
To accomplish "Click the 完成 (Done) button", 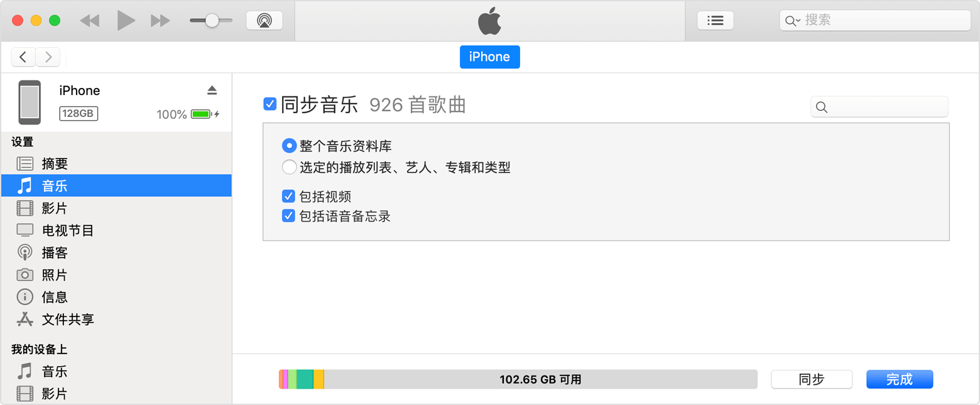I will [x=900, y=379].
